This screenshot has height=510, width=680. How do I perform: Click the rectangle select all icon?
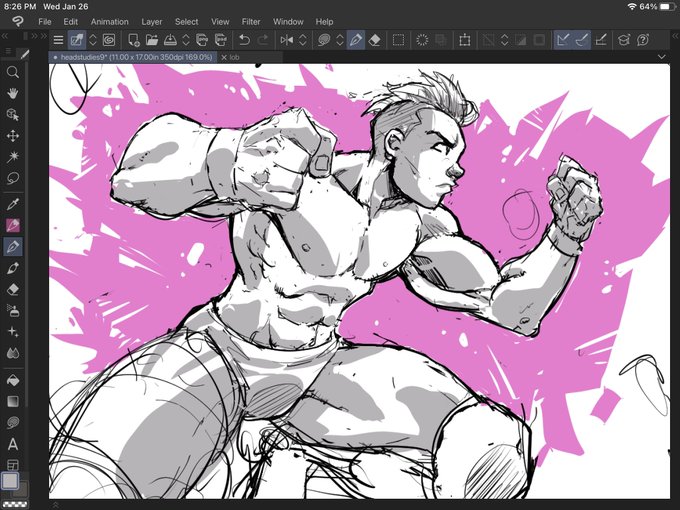click(x=398, y=40)
